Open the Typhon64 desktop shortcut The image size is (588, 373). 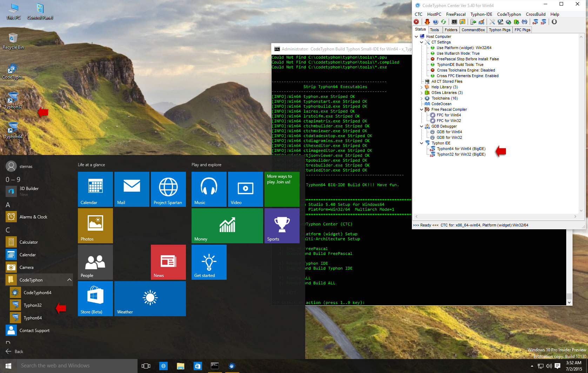pyautogui.click(x=13, y=131)
